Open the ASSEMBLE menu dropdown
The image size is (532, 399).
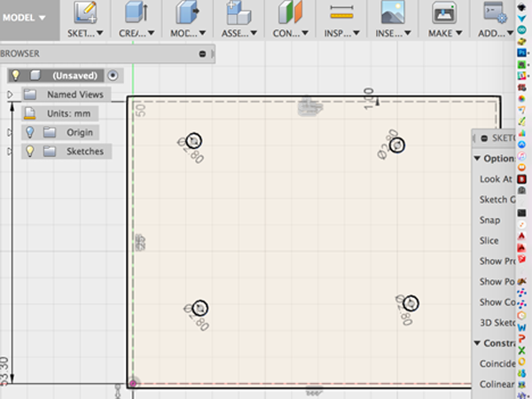click(x=239, y=34)
